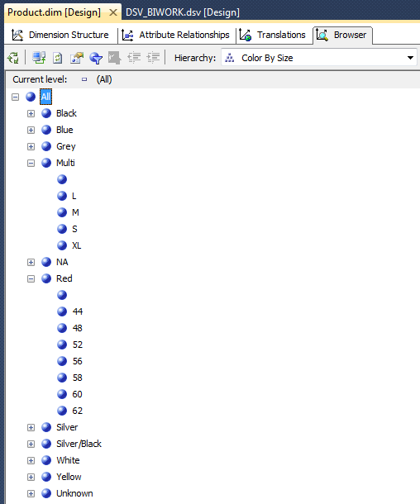The image size is (420, 504).
Task: Switch to DSV_BIWORK.dsv [Design] document tab
Action: (x=183, y=12)
